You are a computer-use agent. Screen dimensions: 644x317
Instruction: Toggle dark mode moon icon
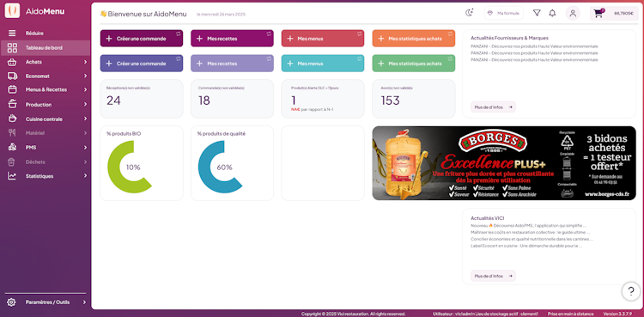tap(470, 13)
